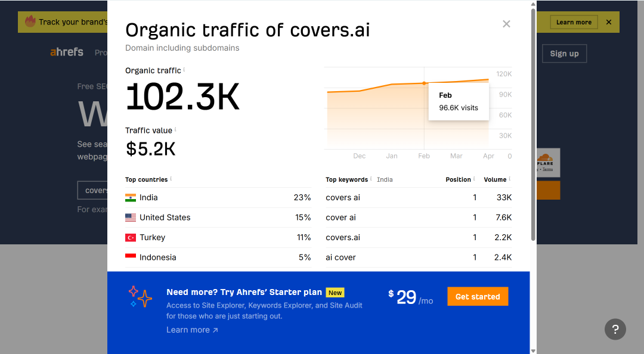Click the Learn more banner button
Screen dimensions: 644x354
[574, 22]
